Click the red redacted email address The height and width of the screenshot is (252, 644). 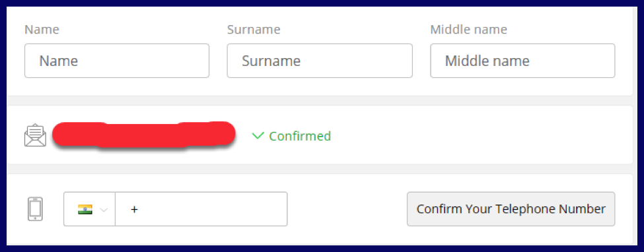coord(144,134)
